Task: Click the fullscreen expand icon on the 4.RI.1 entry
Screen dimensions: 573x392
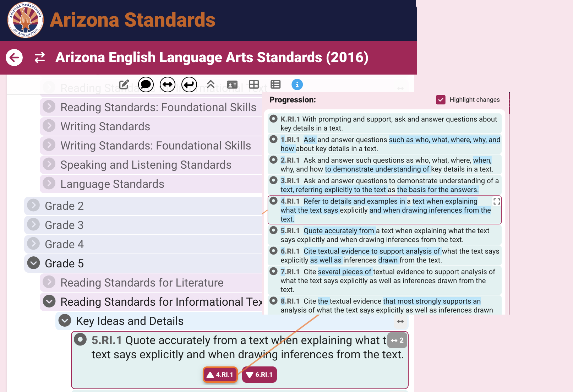Action: click(497, 201)
